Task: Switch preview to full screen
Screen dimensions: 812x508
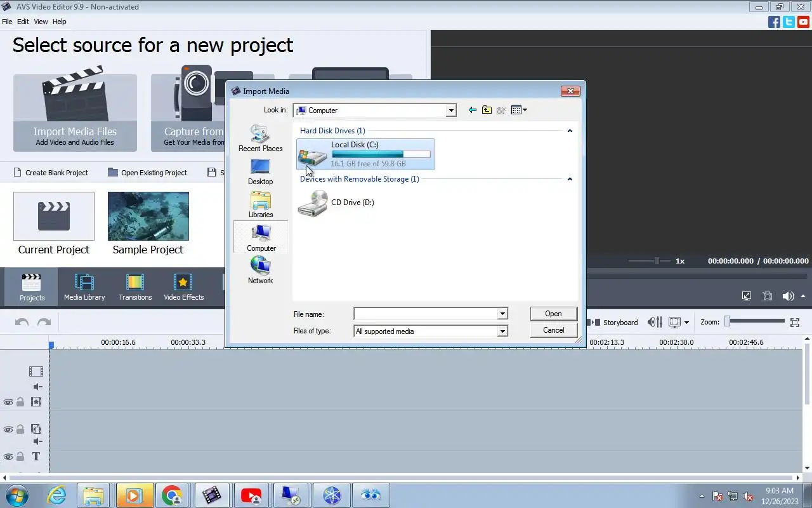Action: click(747, 296)
